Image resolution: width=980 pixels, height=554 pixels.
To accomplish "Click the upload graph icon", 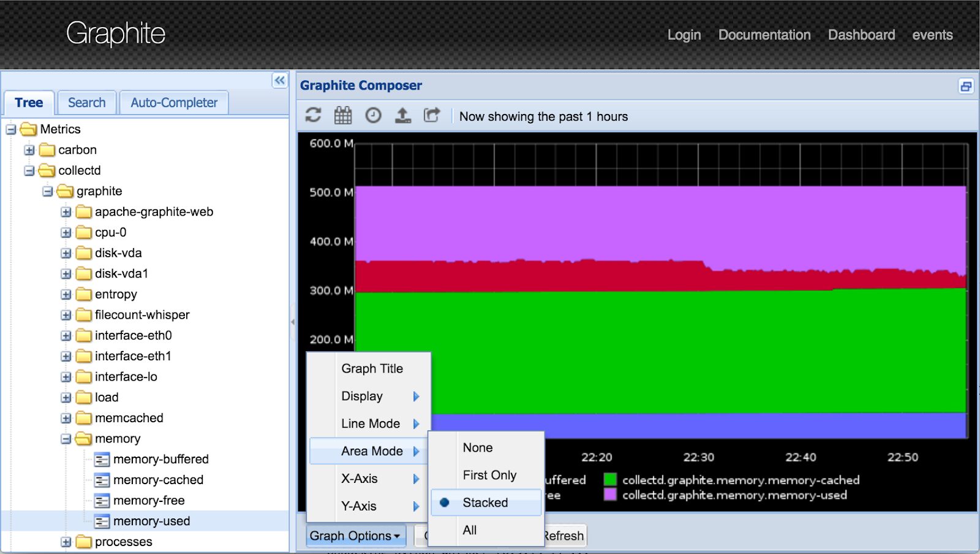I will tap(402, 115).
